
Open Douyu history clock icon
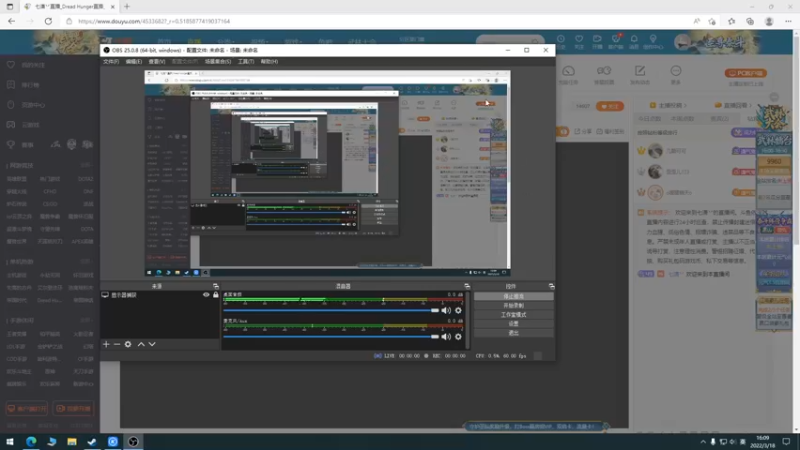click(x=560, y=41)
